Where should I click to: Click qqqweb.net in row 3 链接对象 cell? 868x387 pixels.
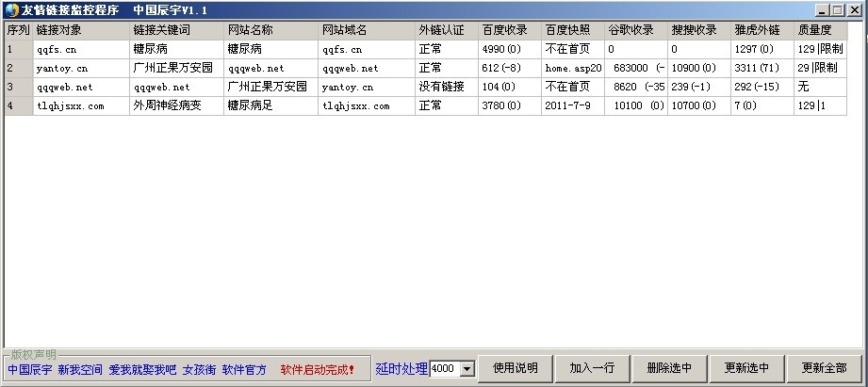81,87
